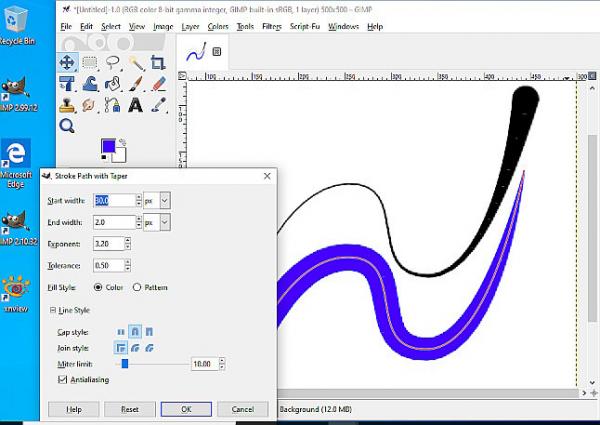Open the Script-Fu menu
The height and width of the screenshot is (425, 600).
(x=305, y=26)
